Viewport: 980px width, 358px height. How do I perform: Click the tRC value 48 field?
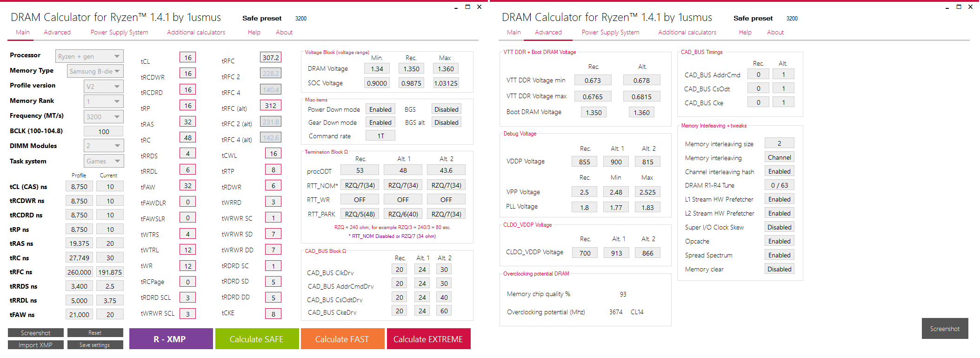(188, 138)
